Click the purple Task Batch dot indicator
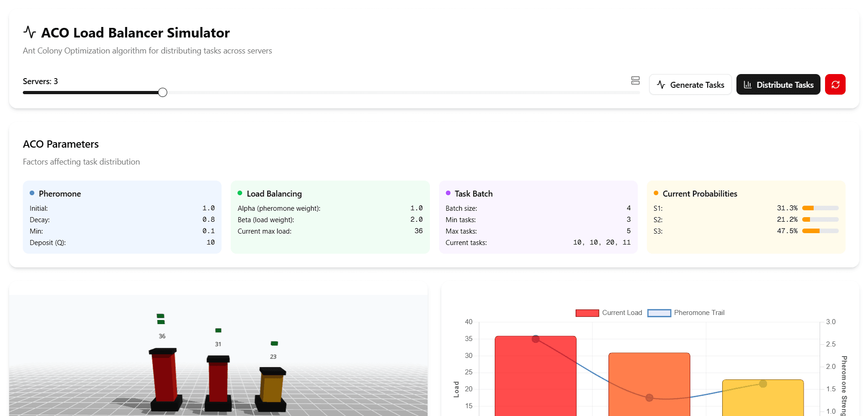 pos(448,193)
